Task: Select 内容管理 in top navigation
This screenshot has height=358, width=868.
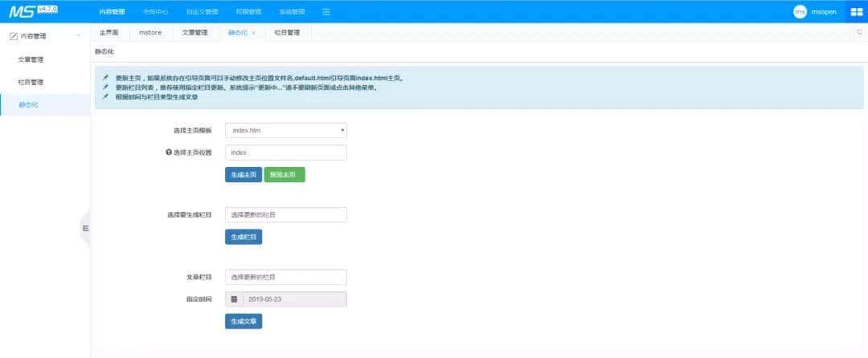Action: (x=113, y=11)
